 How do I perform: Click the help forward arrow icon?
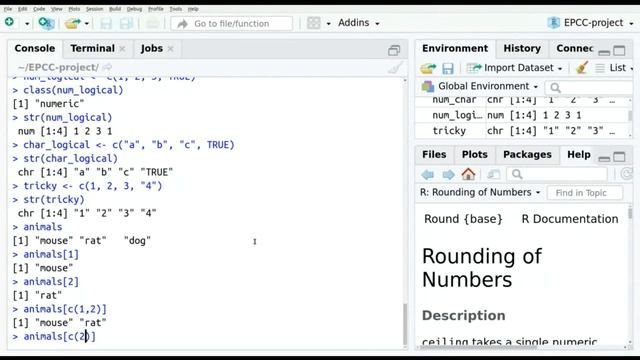[448, 175]
